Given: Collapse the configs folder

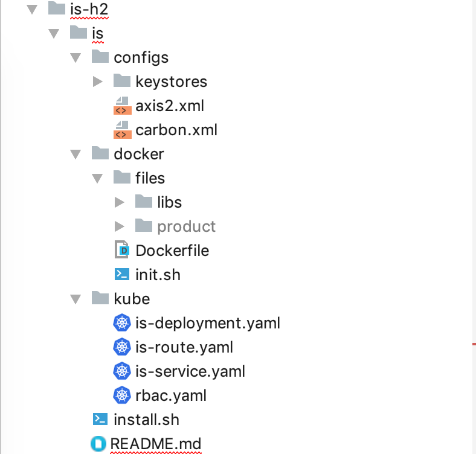Looking at the screenshot, I should 76,57.
